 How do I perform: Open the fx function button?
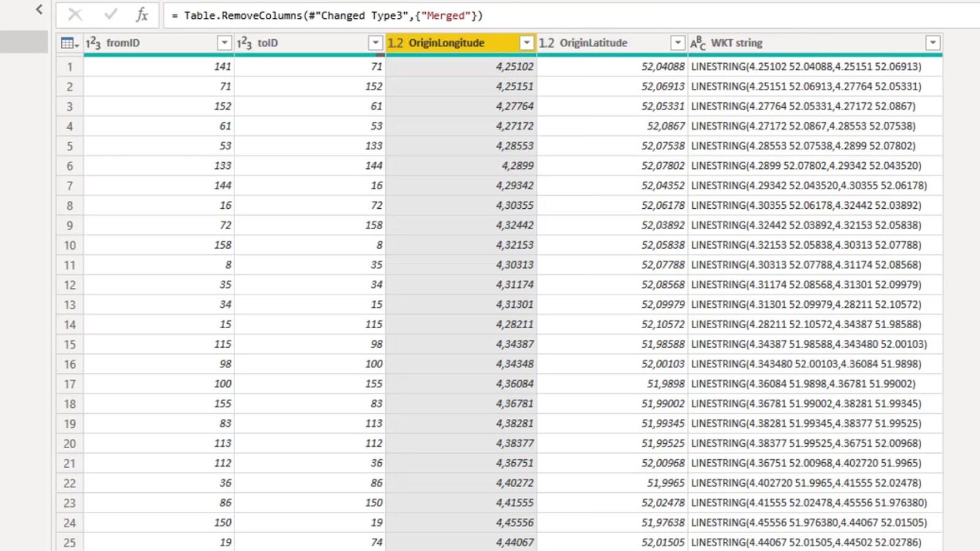coord(142,15)
